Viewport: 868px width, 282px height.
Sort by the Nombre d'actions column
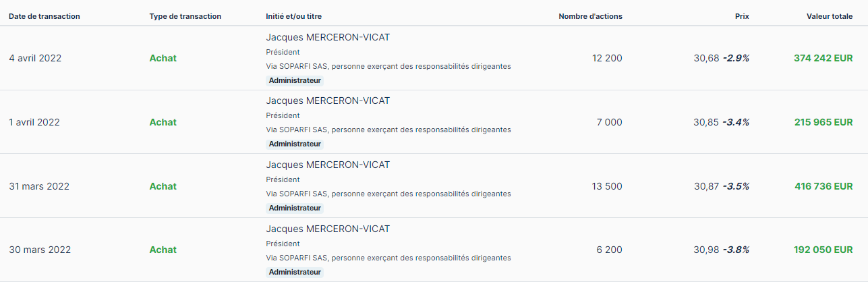coord(590,16)
